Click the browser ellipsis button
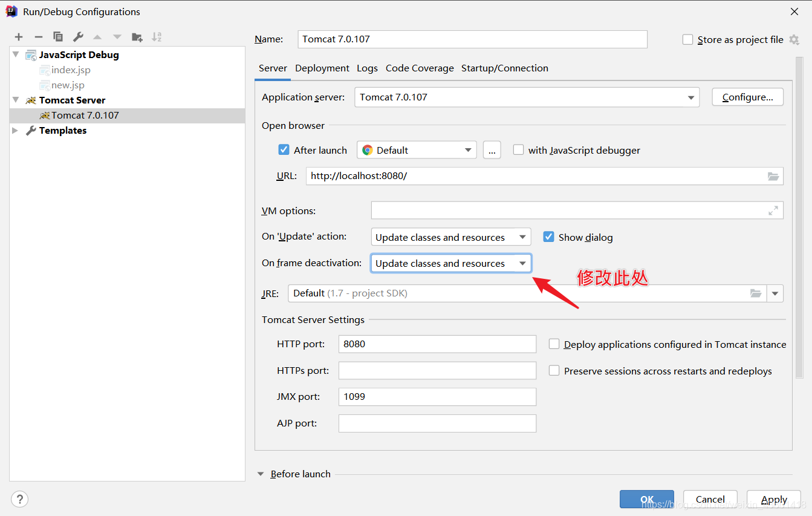Viewport: 812px width, 516px height. [x=492, y=150]
